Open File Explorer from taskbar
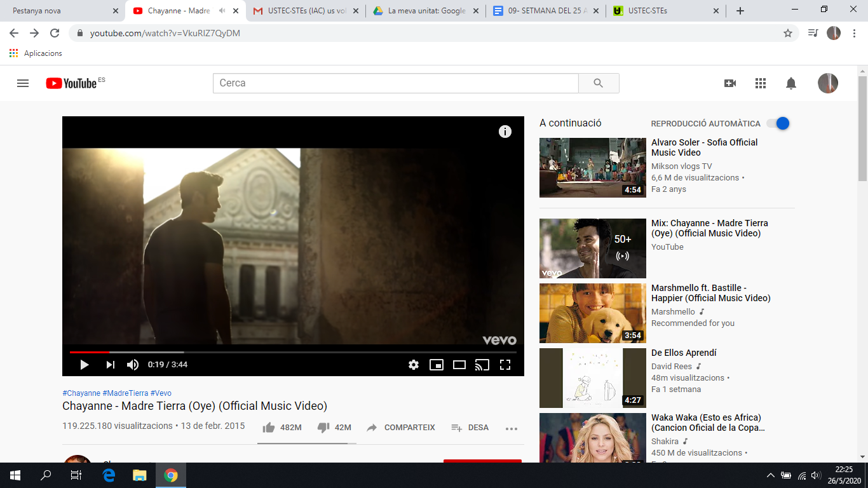 [x=139, y=475]
